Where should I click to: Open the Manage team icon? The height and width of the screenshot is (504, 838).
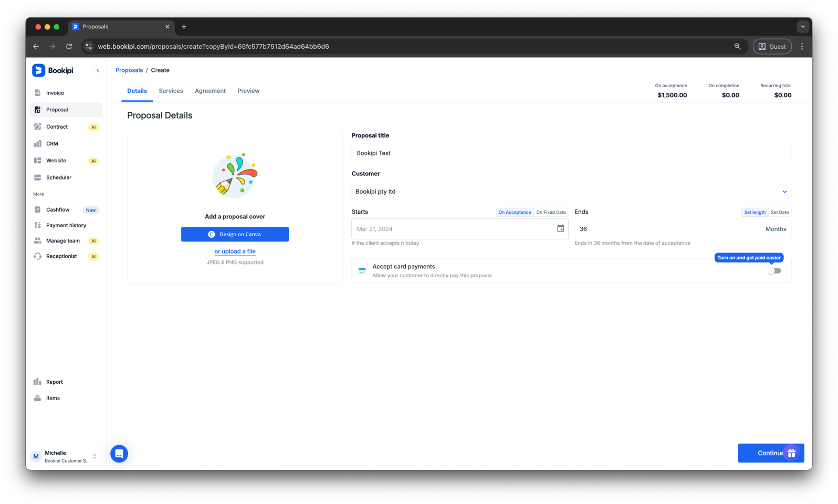[37, 240]
